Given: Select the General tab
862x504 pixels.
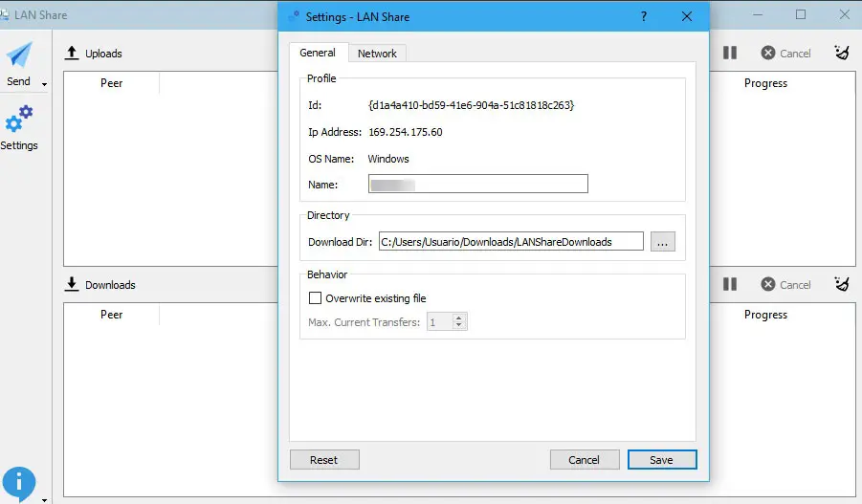Looking at the screenshot, I should click(x=318, y=53).
